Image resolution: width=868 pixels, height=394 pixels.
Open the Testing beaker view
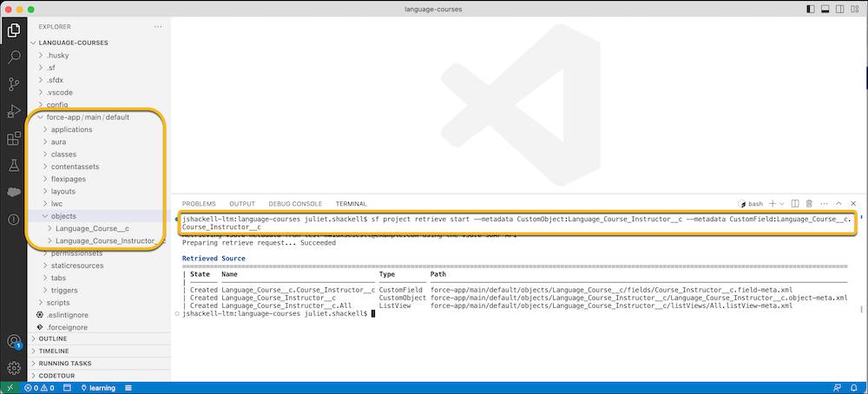click(x=14, y=165)
